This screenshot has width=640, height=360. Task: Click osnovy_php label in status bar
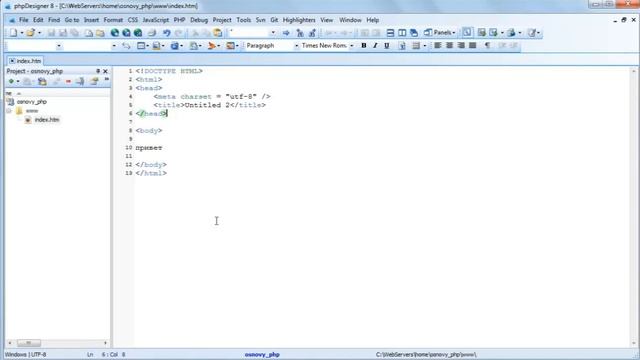(x=262, y=355)
